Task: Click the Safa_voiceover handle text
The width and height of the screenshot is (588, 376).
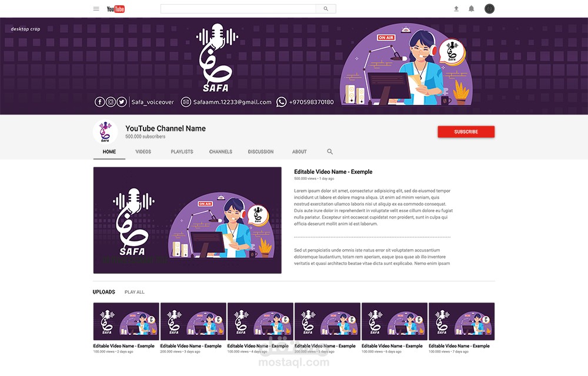Action: [x=153, y=102]
